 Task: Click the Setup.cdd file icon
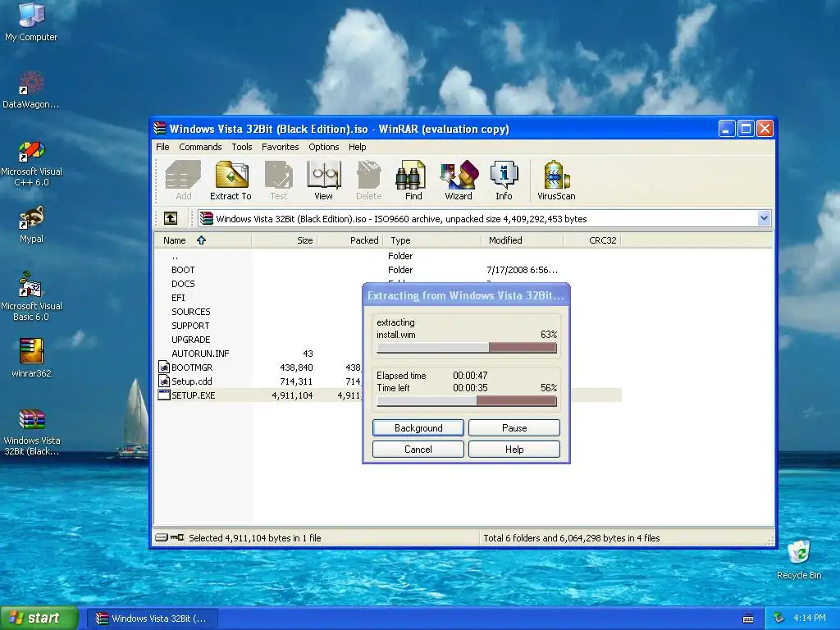pyautogui.click(x=164, y=381)
